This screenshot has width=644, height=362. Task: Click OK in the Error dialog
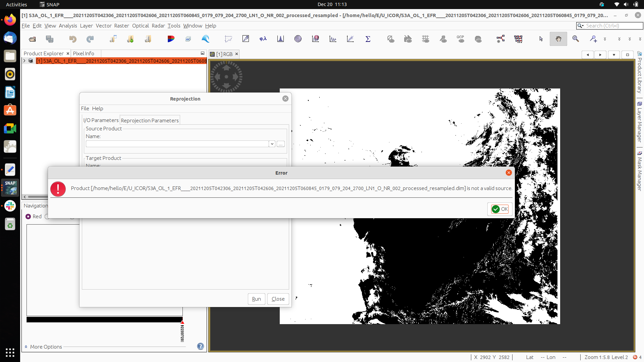pos(500,209)
